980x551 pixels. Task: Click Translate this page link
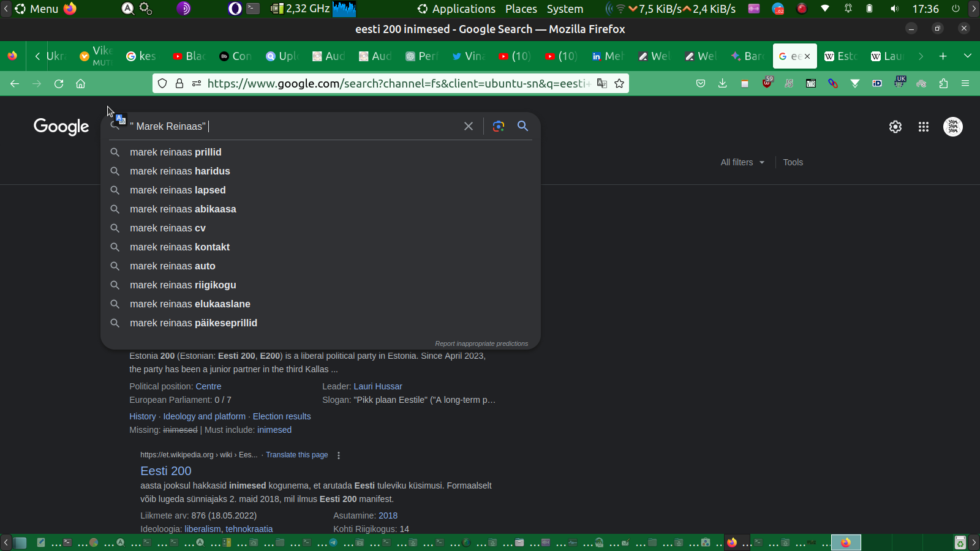click(x=297, y=455)
